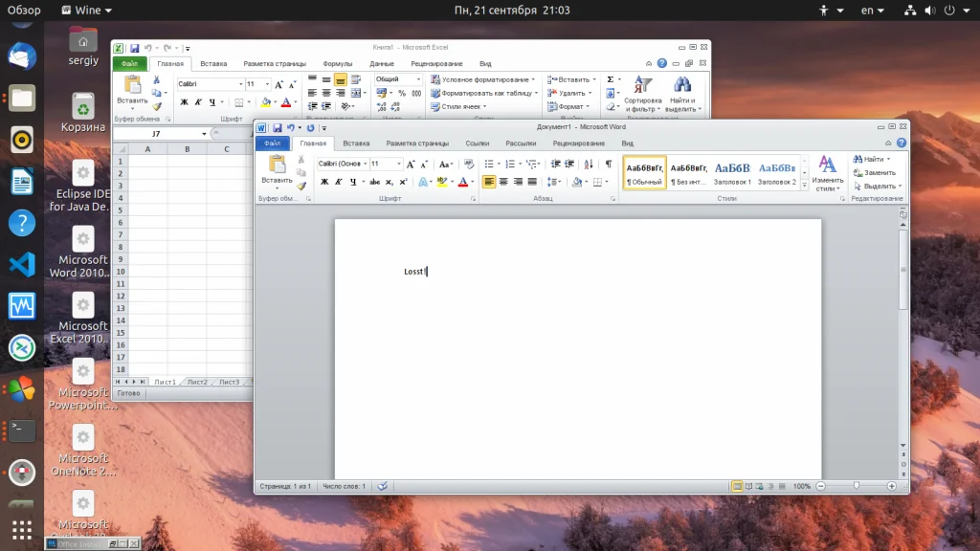The width and height of the screenshot is (980, 551).
Task: Toggle left text alignment in Word
Action: [488, 182]
